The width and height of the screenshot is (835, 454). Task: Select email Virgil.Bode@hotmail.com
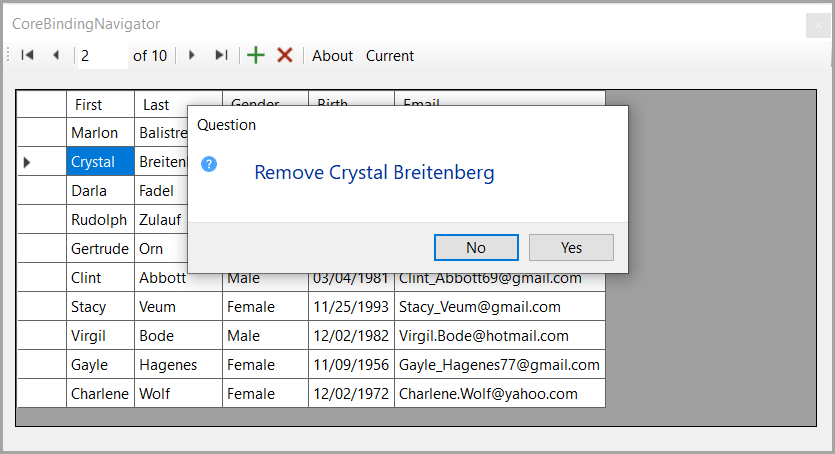pyautogui.click(x=500, y=336)
